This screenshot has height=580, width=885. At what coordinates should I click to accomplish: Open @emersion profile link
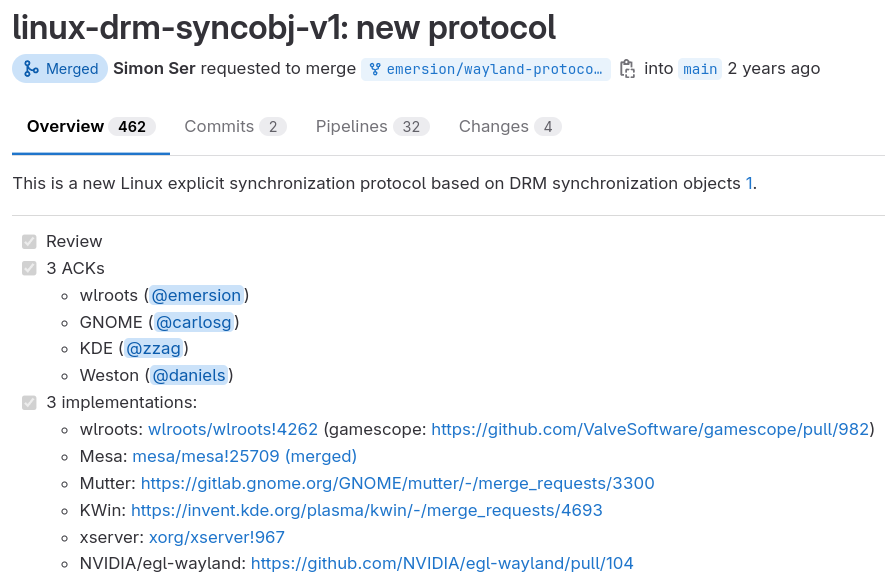[x=196, y=295]
